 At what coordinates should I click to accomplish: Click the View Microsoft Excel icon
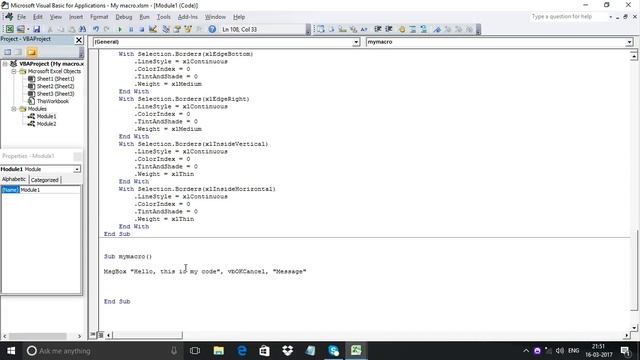pos(9,29)
